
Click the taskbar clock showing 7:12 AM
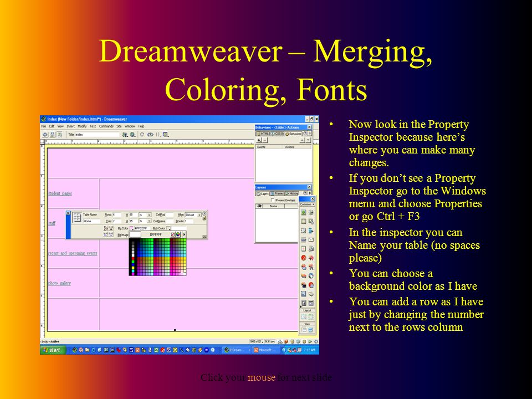309,350
